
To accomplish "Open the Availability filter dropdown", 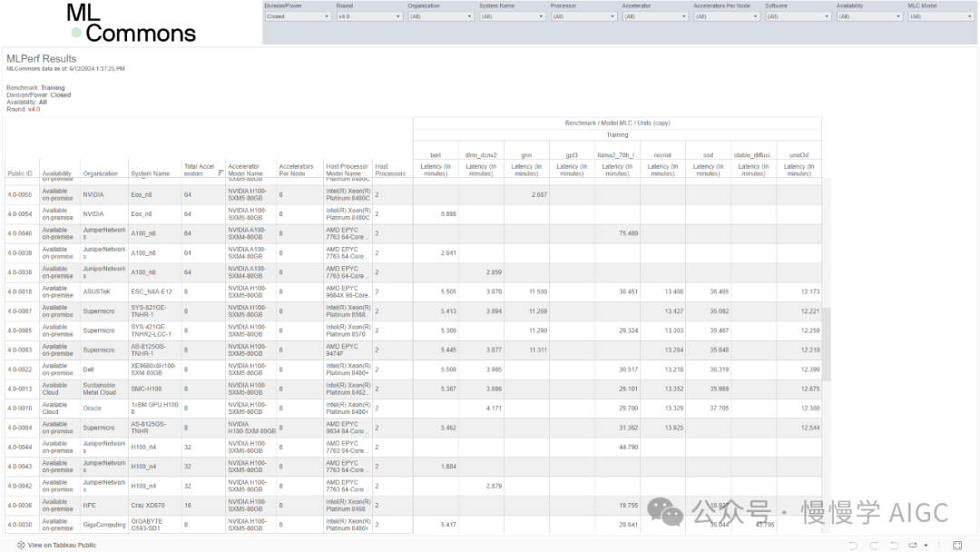I will (868, 16).
